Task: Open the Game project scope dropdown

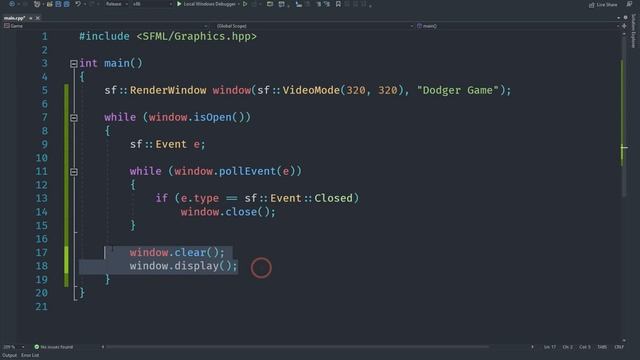Action: tap(106, 26)
